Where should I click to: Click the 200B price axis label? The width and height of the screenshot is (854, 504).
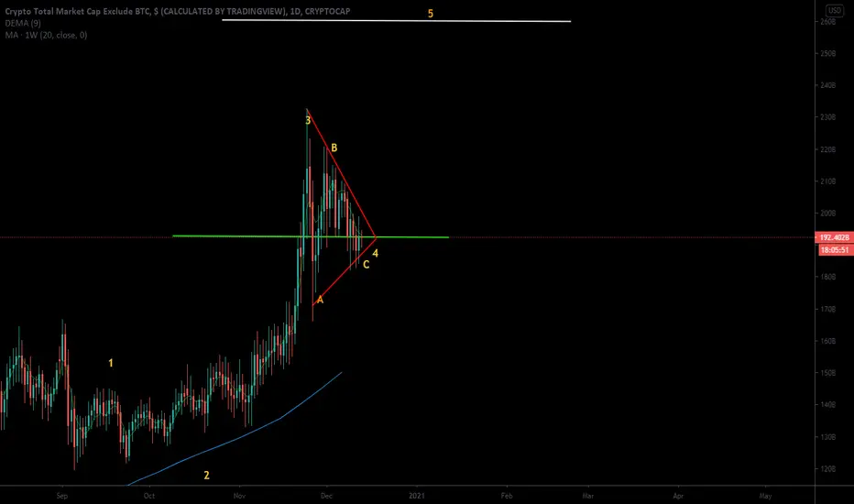click(827, 213)
